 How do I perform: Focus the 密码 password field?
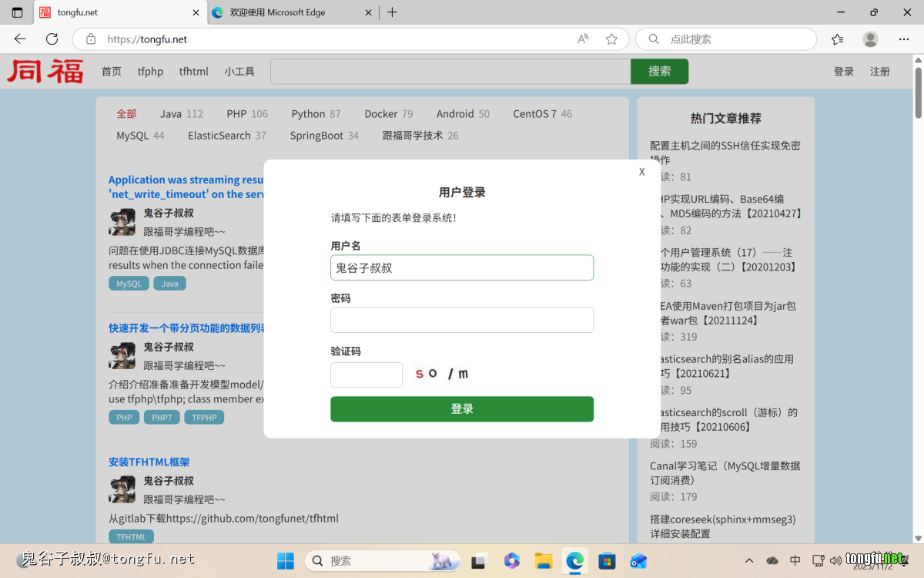pyautogui.click(x=462, y=320)
